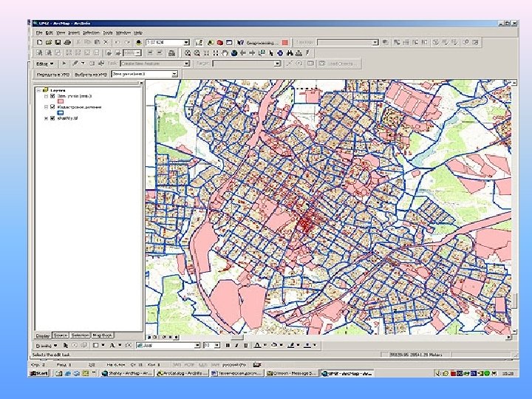Uncheck the first pink parcels layer
This screenshot has width=532, height=399.
point(52,97)
